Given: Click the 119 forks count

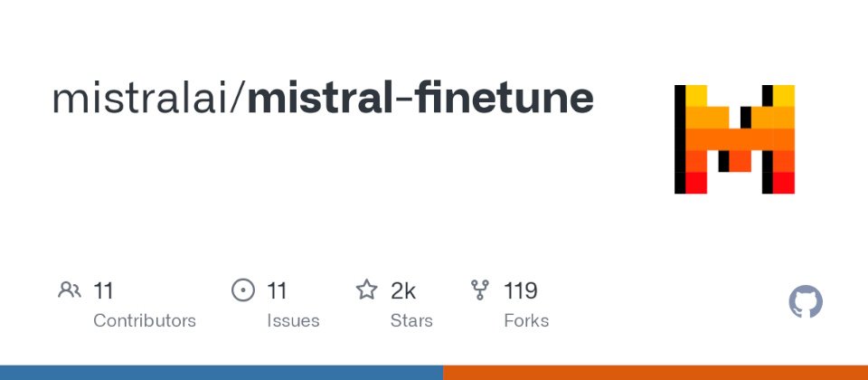Looking at the screenshot, I should coord(521,290).
